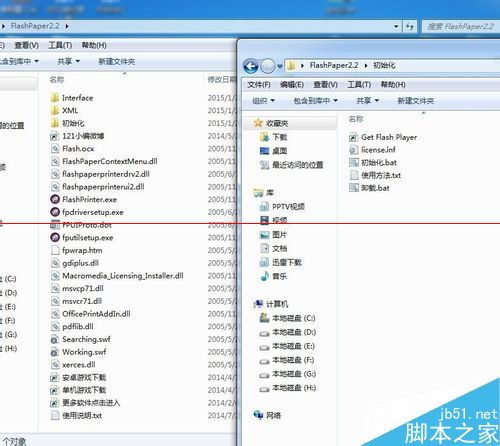Open the 编辑(E) menu in the front window
This screenshot has height=446, width=500.
click(x=292, y=85)
